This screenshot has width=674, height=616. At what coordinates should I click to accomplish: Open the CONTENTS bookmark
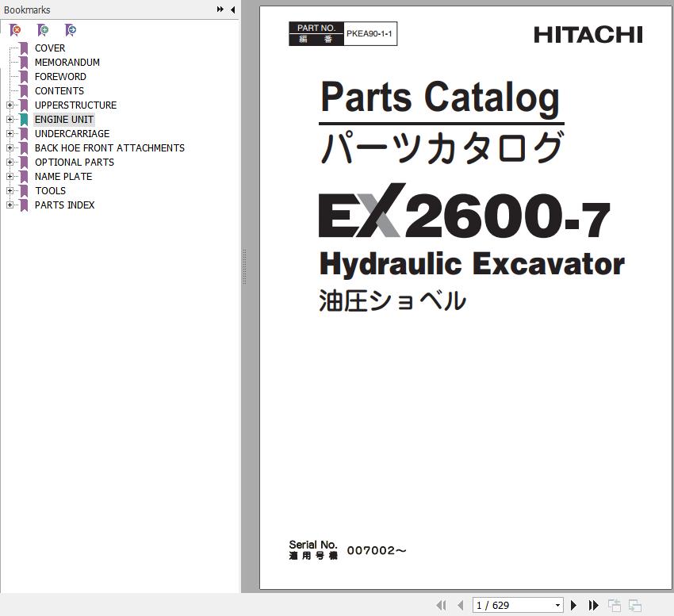59,90
